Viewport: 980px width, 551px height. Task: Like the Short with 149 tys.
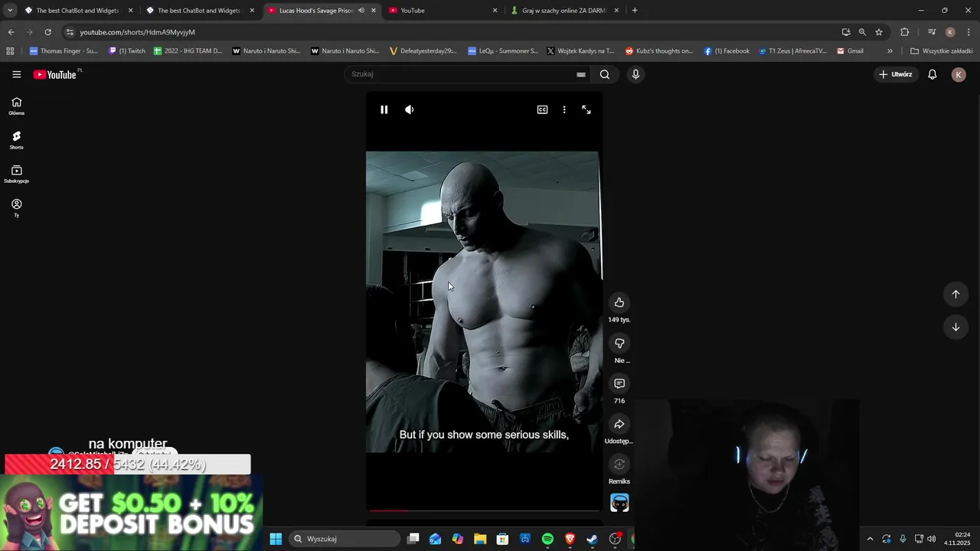pos(619,302)
